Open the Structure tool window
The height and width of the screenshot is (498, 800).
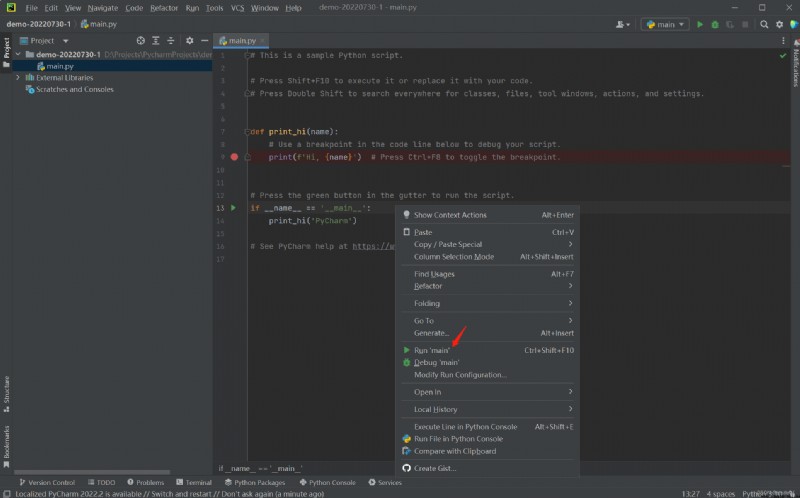point(6,394)
